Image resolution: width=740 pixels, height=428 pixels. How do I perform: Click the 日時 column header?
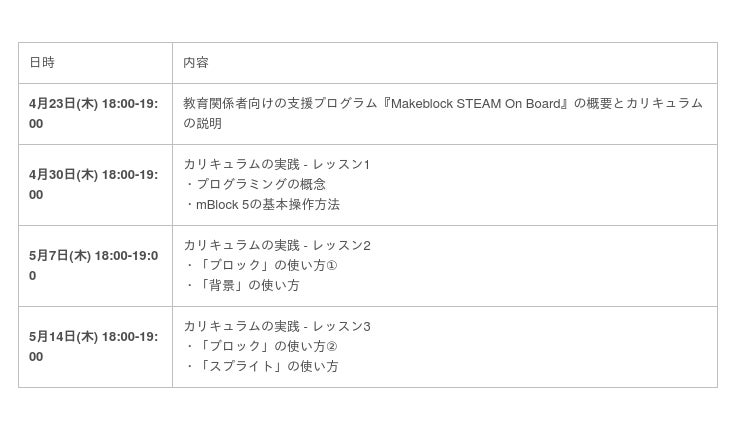tap(42, 63)
